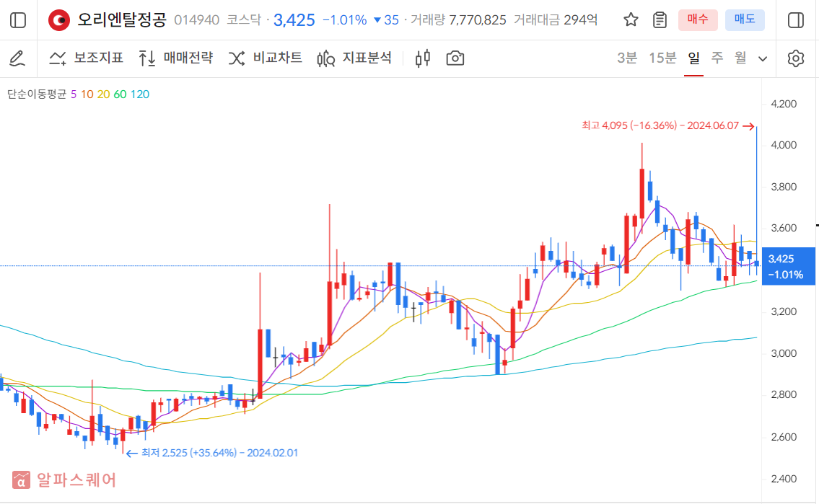Click the 20-day moving average label
This screenshot has width=819, height=504.
tap(103, 94)
